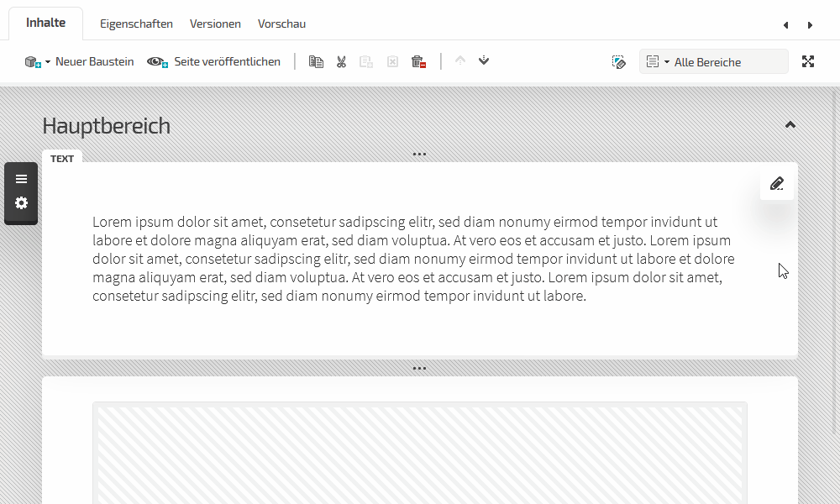The width and height of the screenshot is (840, 504).
Task: Open the edit pencil on the text block
Action: tap(777, 184)
